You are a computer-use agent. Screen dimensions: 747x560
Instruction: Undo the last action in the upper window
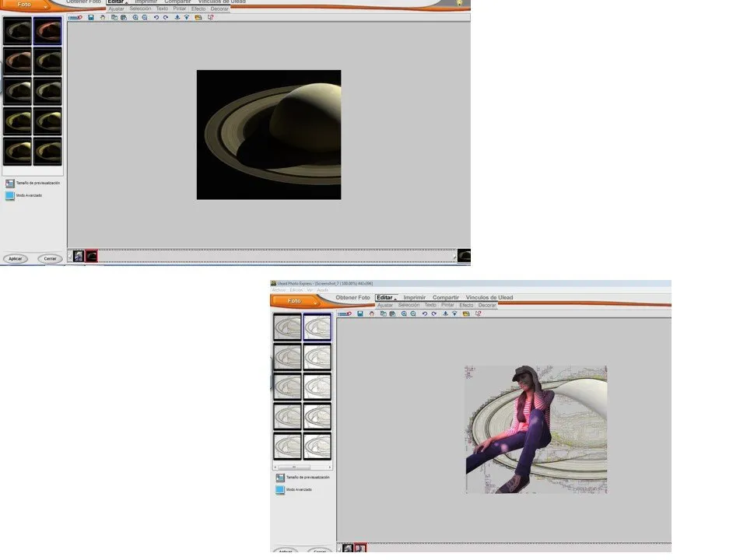click(x=156, y=18)
